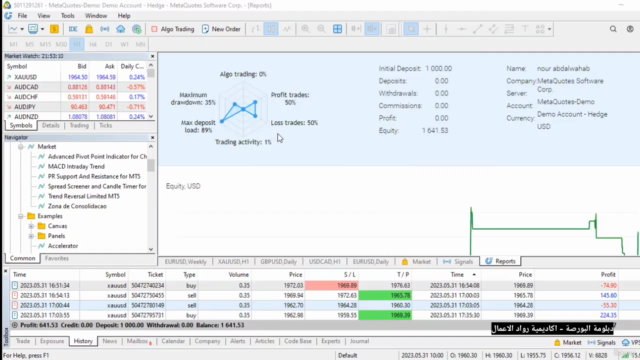
Task: Select the crosshair cursor tool
Action: pos(427,29)
